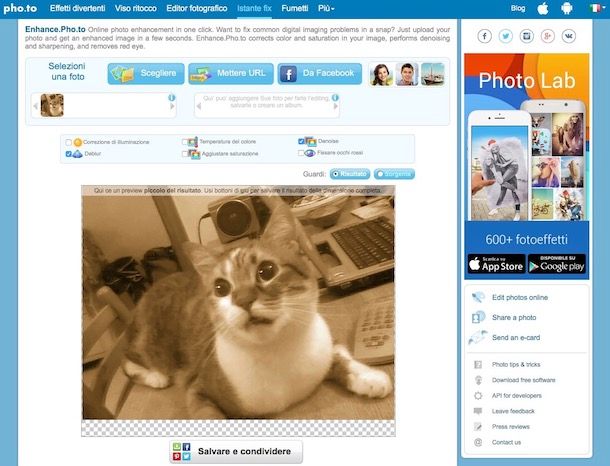
Task: Enable Aggiustare saturazione checkbox
Action: 185,154
